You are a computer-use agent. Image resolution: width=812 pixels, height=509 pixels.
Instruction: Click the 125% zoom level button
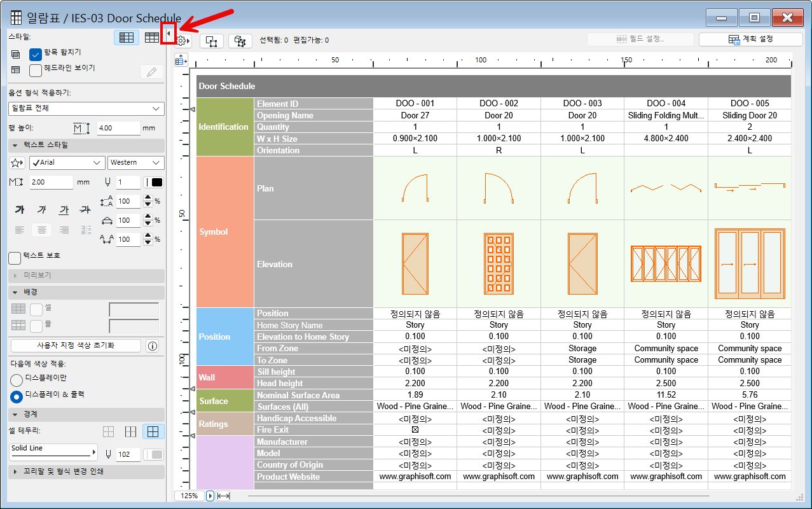[x=189, y=496]
